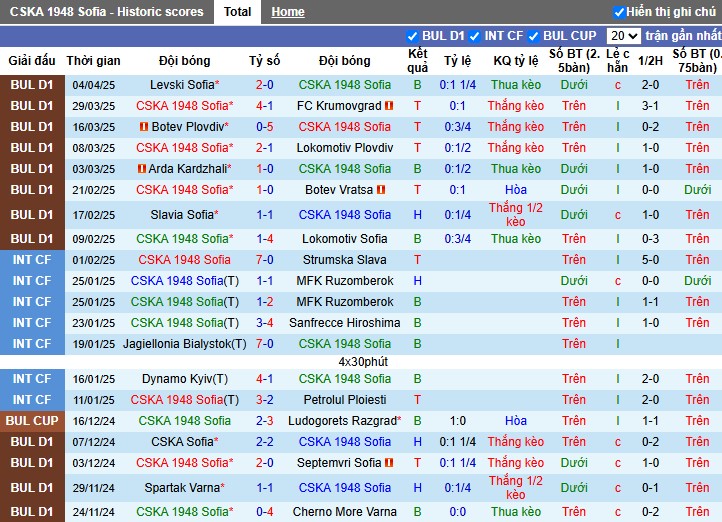Open Ludogorets Razgrad team link
The image size is (722, 522).
tap(342, 421)
